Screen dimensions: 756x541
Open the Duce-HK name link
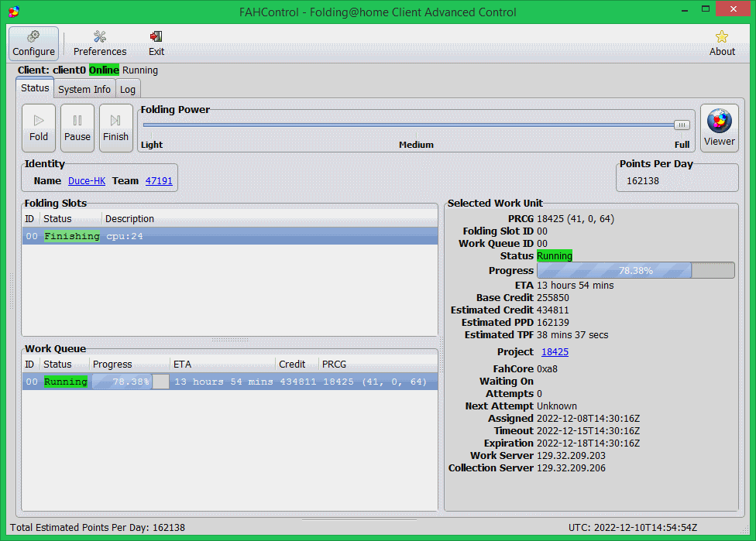87,181
